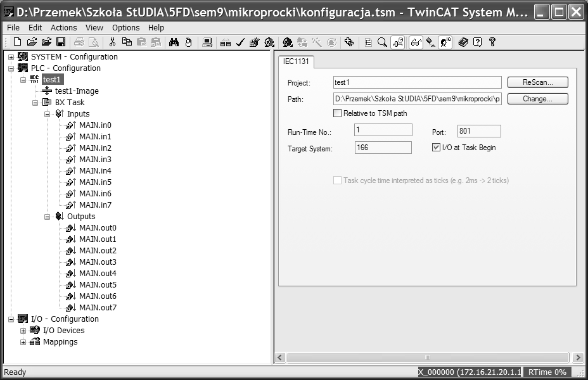Image resolution: width=588 pixels, height=380 pixels.
Task: Open the Edit menu
Action: pos(35,28)
